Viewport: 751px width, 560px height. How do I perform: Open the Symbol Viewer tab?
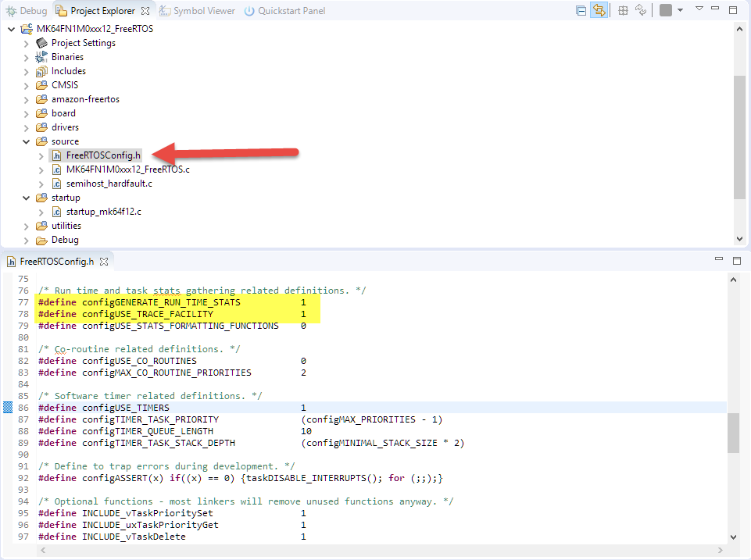[198, 11]
